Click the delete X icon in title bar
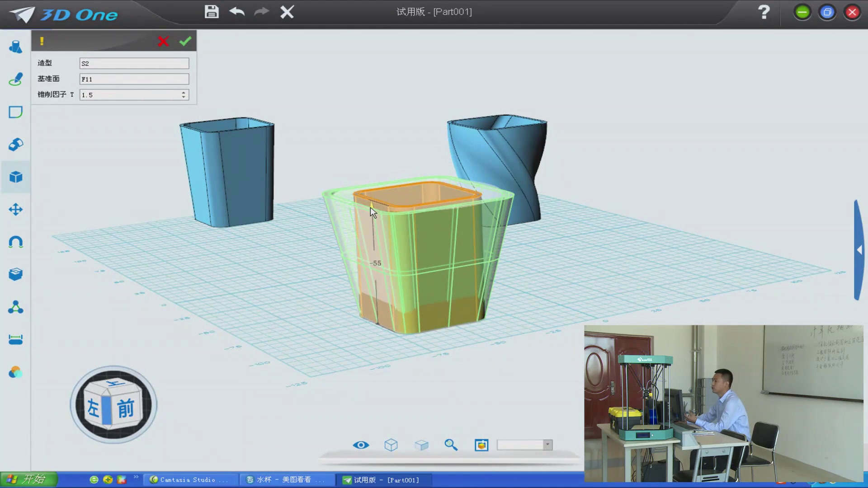Viewport: 868px width, 488px height. tap(287, 12)
